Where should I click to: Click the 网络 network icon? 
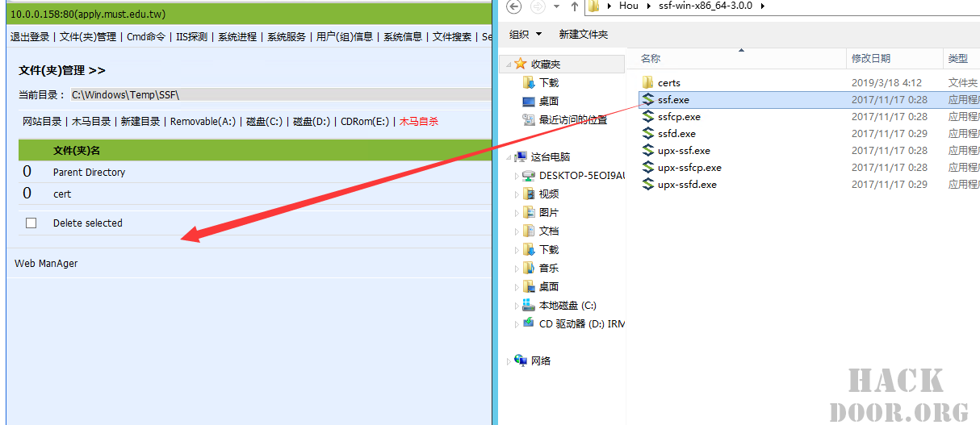click(521, 360)
